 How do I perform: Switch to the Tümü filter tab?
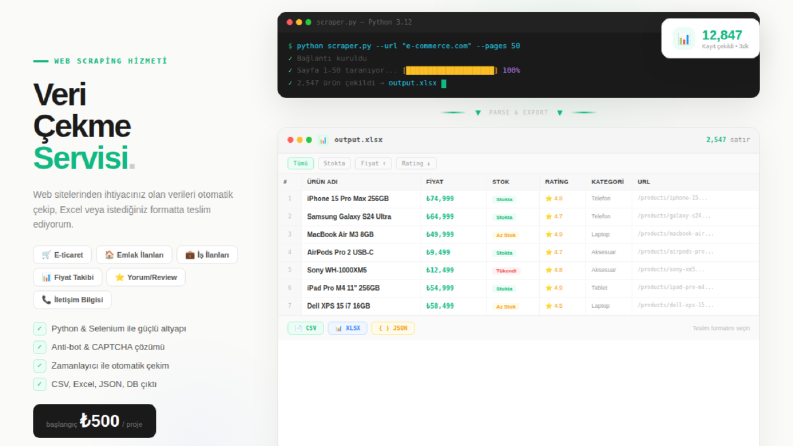pyautogui.click(x=300, y=163)
